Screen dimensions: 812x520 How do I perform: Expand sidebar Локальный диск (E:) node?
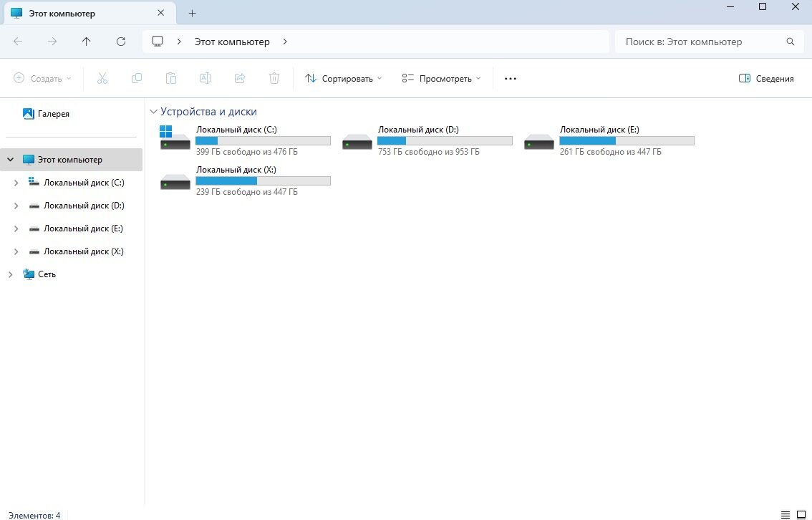[16, 228]
